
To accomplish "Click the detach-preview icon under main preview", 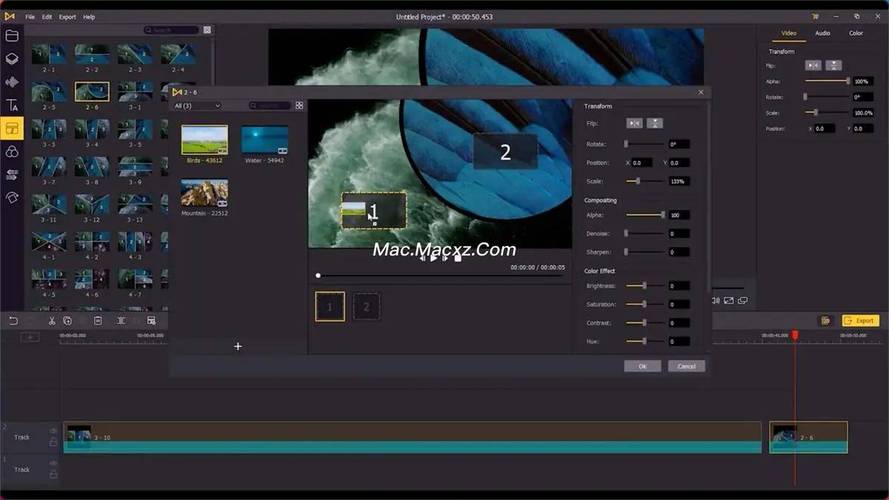I will 743,300.
